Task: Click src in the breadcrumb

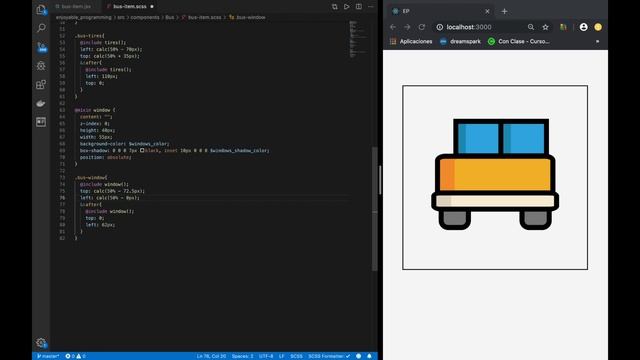Action: click(121, 18)
